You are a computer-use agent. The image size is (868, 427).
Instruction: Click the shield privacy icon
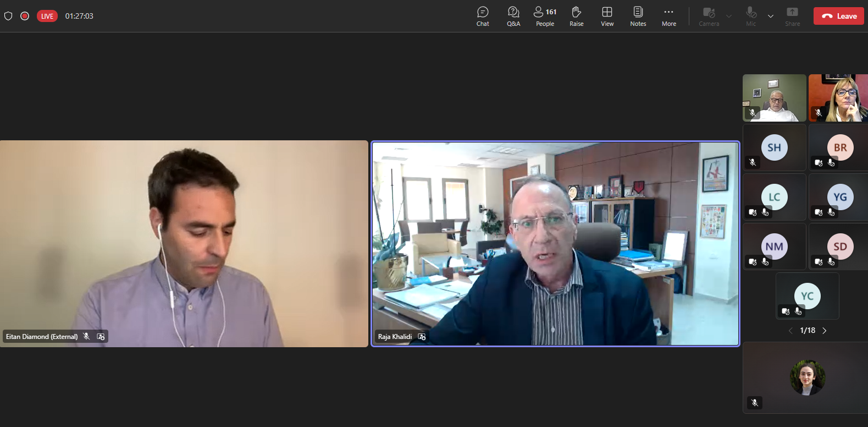coord(8,16)
